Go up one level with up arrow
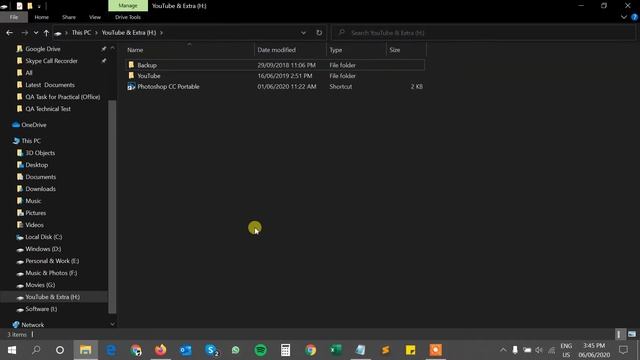The height and width of the screenshot is (360, 640). pos(46,33)
